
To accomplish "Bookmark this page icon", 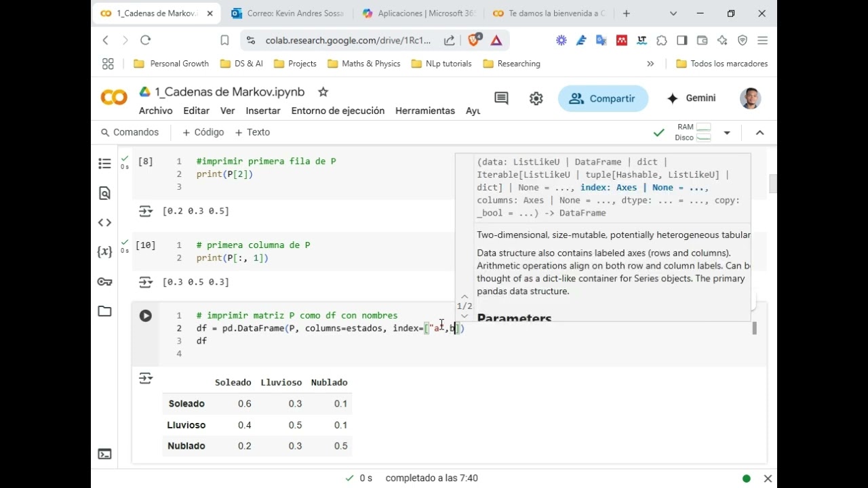I will (x=224, y=41).
